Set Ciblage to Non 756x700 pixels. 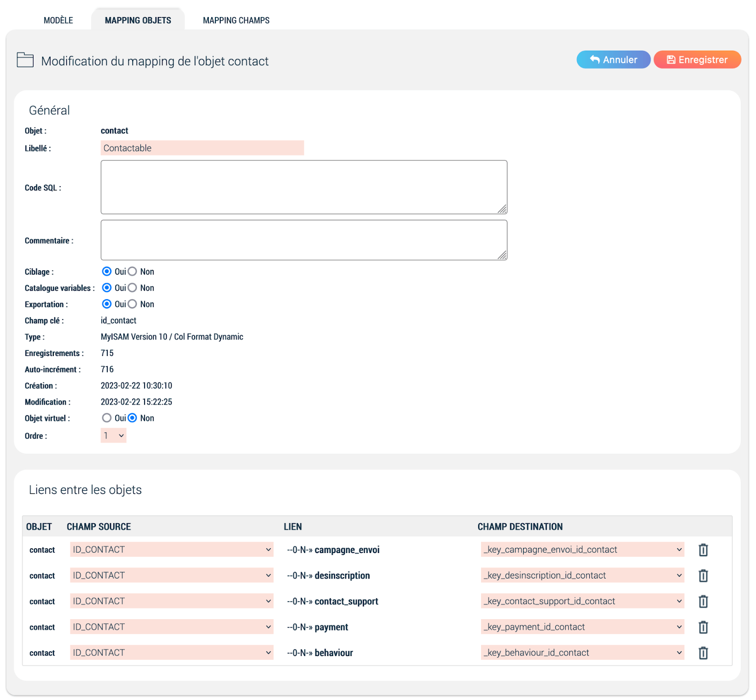pyautogui.click(x=132, y=271)
